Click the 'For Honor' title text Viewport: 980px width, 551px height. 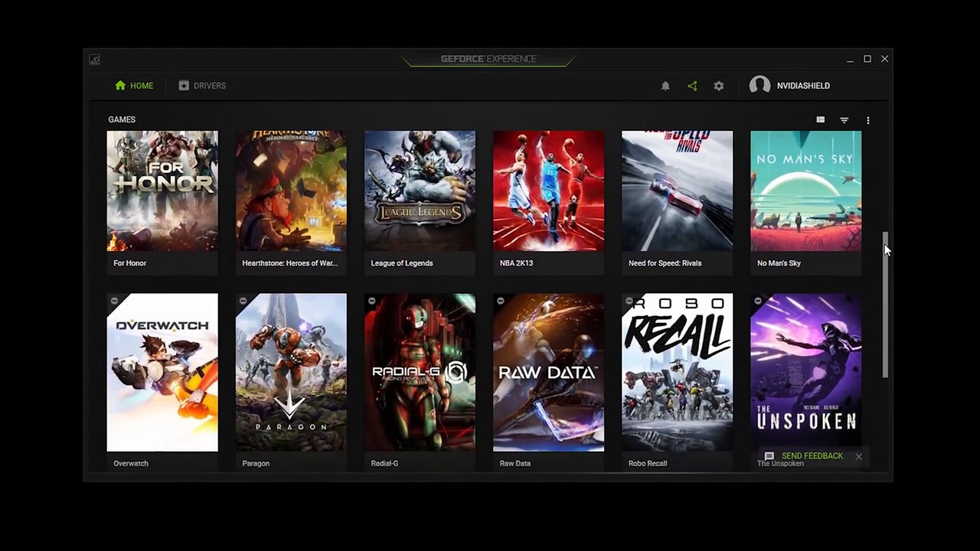pos(129,263)
